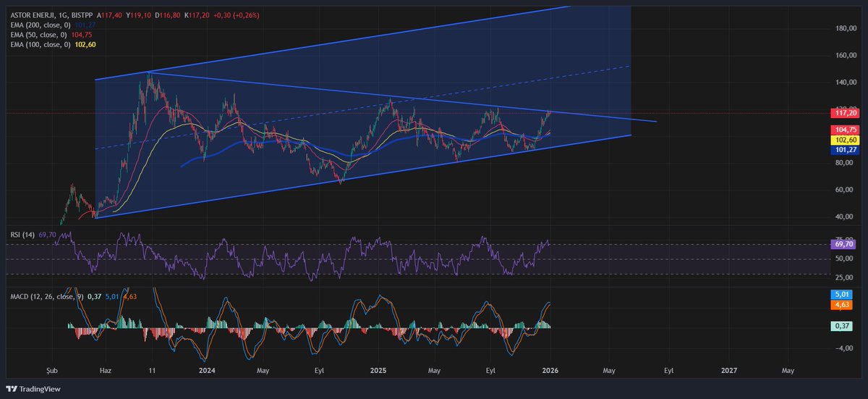This screenshot has width=868, height=399.
Task: Click the 2025 time axis label
Action: click(378, 370)
